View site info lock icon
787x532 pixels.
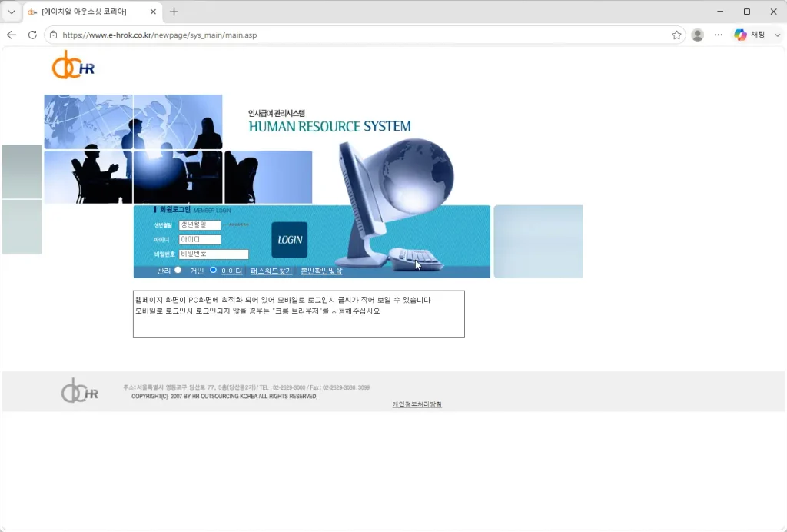click(54, 35)
